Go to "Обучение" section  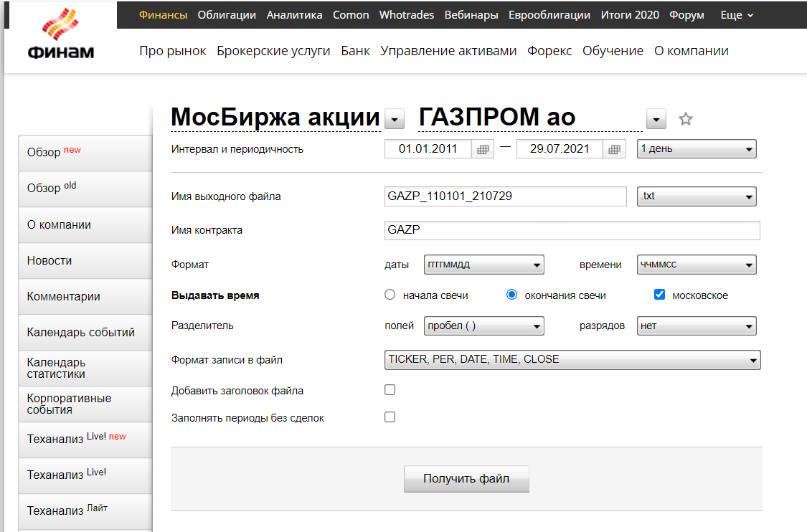[x=613, y=51]
